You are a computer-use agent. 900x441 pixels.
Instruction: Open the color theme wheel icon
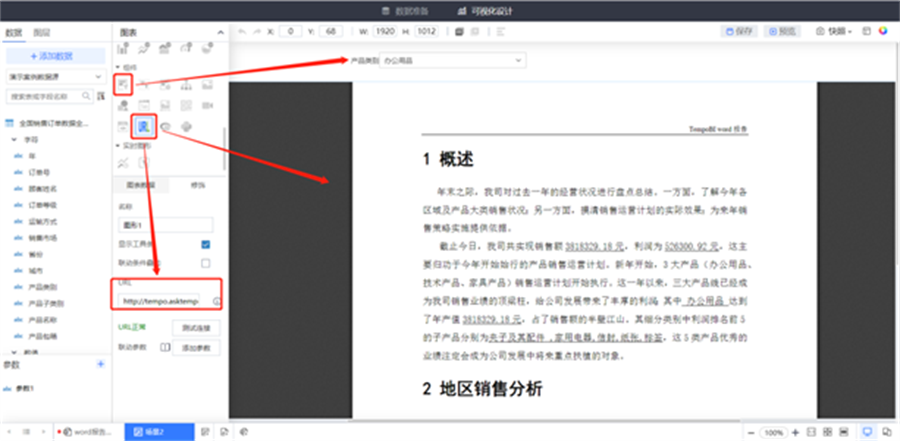point(883,31)
